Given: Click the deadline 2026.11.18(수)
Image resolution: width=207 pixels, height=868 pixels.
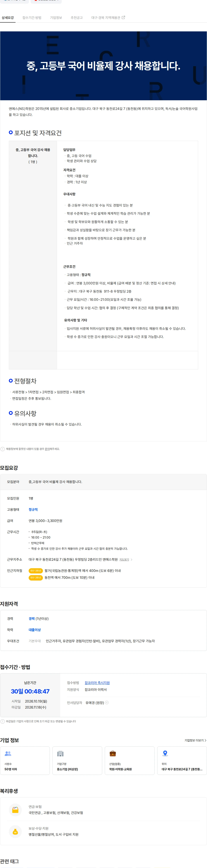Looking at the screenshot, I should [x=35, y=707].
